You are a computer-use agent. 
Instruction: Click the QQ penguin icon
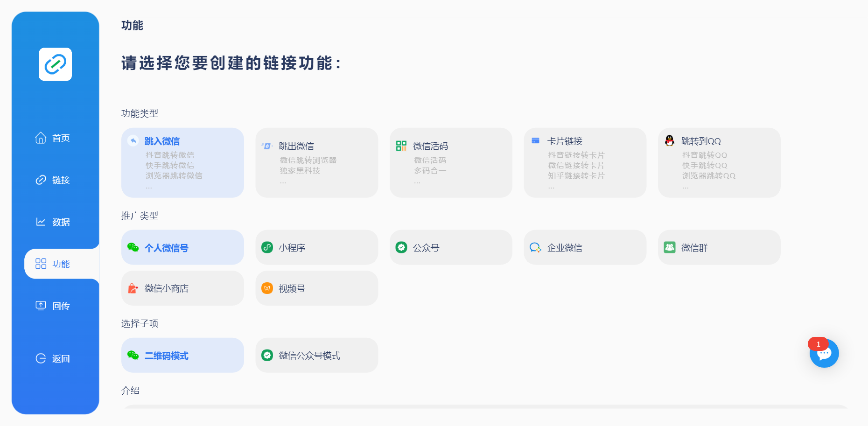pyautogui.click(x=670, y=140)
